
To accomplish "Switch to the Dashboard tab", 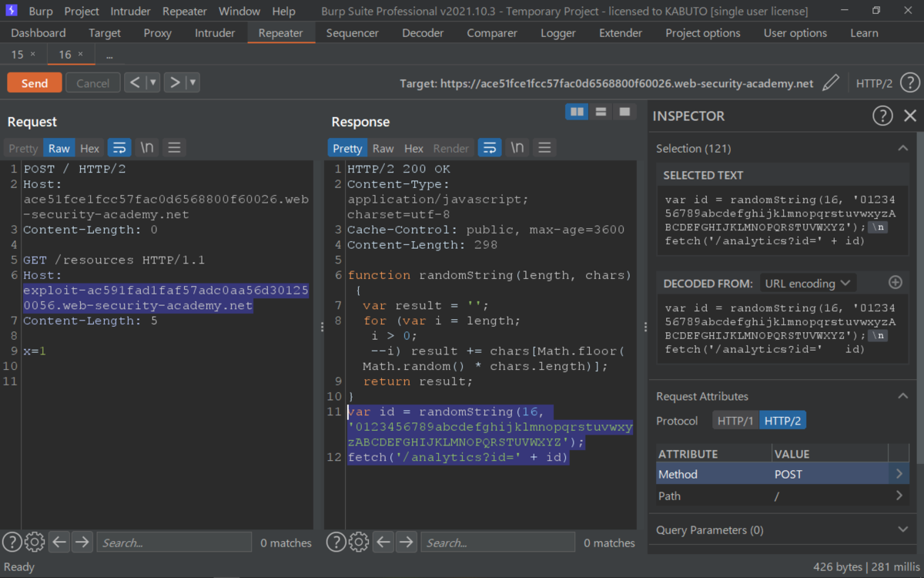I will pos(38,33).
